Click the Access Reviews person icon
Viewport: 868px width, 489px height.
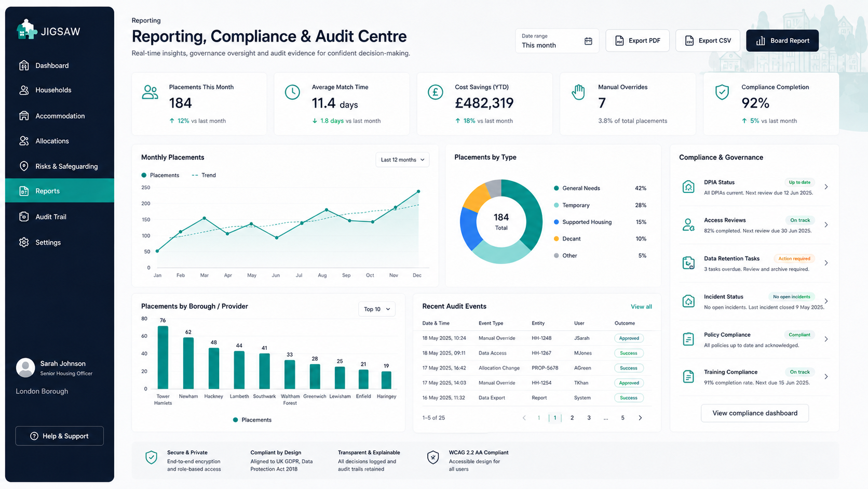click(688, 225)
